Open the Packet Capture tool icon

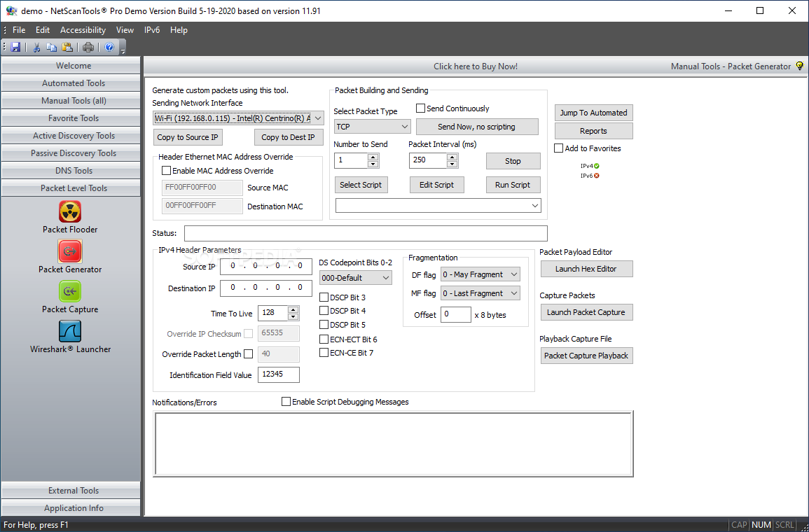(x=69, y=291)
